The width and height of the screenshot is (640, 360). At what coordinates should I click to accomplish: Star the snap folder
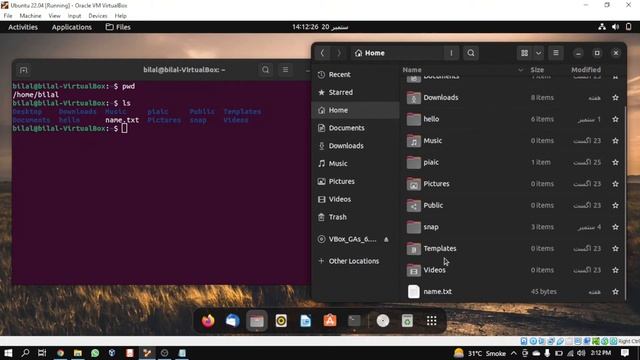616,227
